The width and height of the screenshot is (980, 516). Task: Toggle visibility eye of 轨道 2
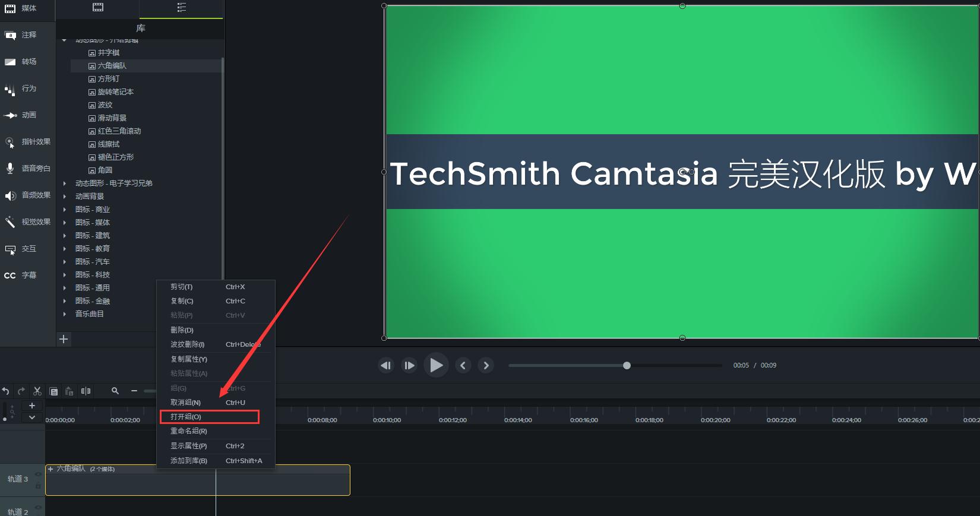38,508
